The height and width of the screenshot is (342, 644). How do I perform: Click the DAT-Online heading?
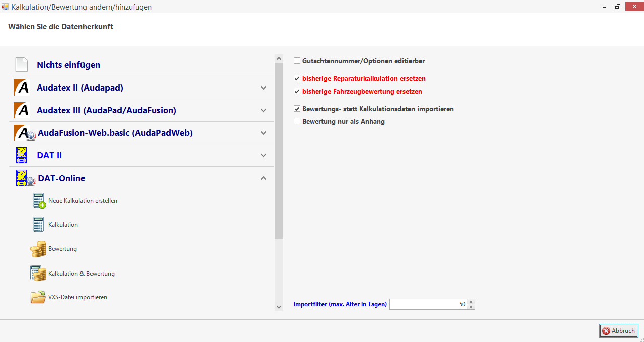61,178
